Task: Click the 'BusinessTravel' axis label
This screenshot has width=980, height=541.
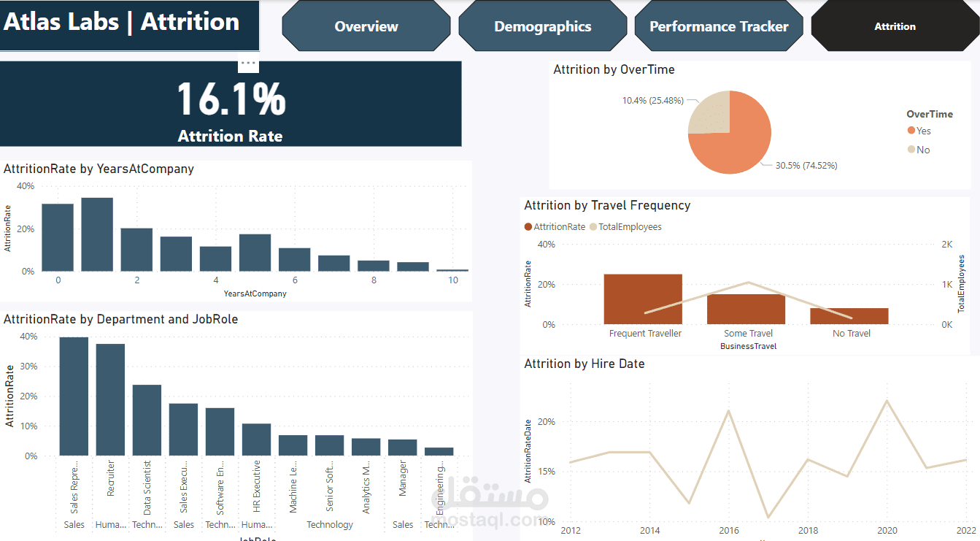Action: pyautogui.click(x=749, y=346)
